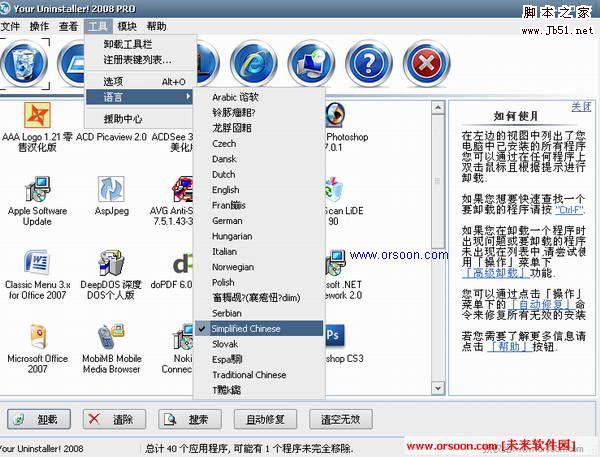
Task: Choose 注册表键列表 menu entry
Action: (x=140, y=60)
